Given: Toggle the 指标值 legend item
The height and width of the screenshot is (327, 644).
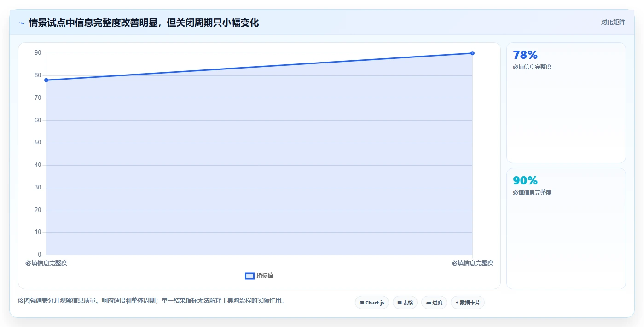Looking at the screenshot, I should (259, 275).
